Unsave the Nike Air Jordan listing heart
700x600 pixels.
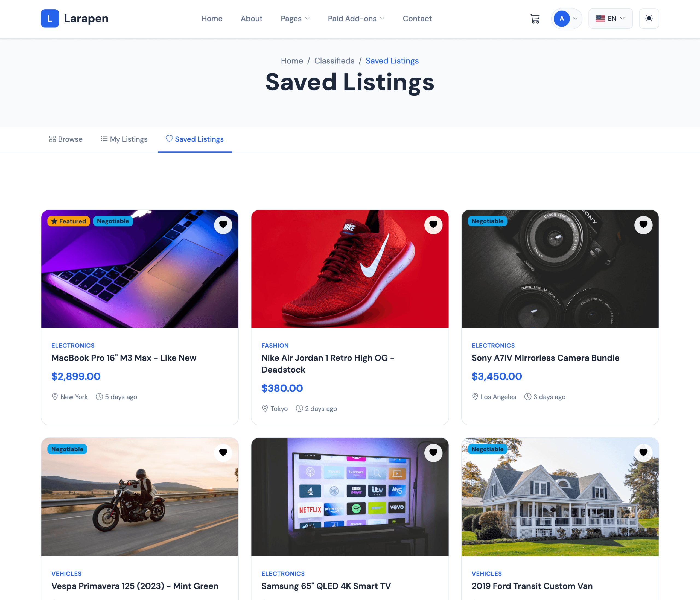433,224
